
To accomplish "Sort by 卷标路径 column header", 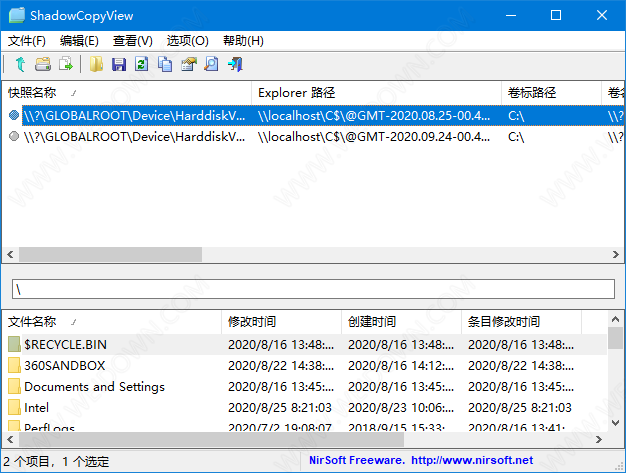I will click(x=551, y=93).
